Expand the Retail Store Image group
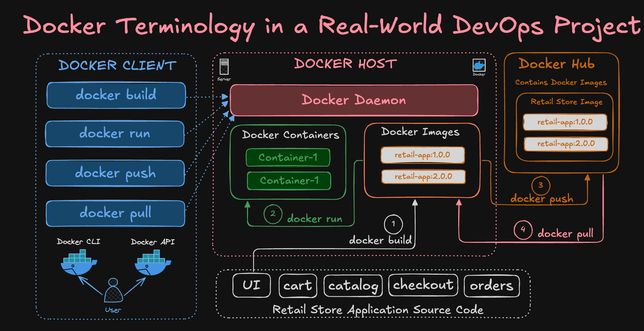The width and height of the screenshot is (644, 331). (x=567, y=102)
